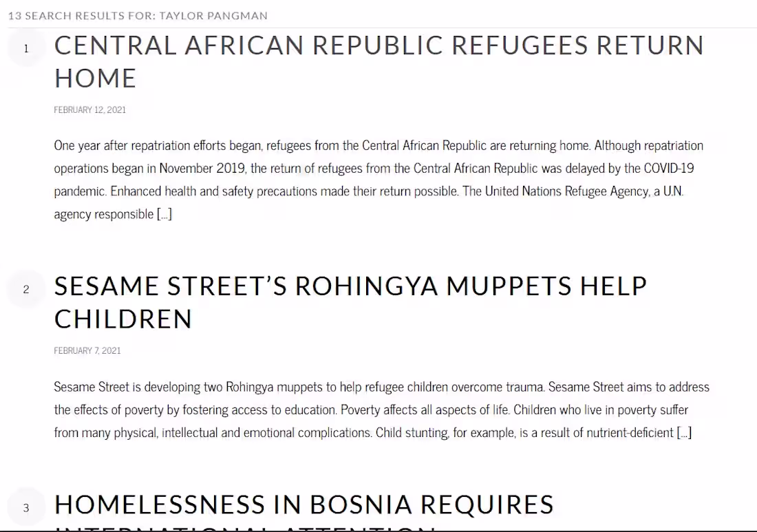Click the February 7, 2021 post date

87,351
